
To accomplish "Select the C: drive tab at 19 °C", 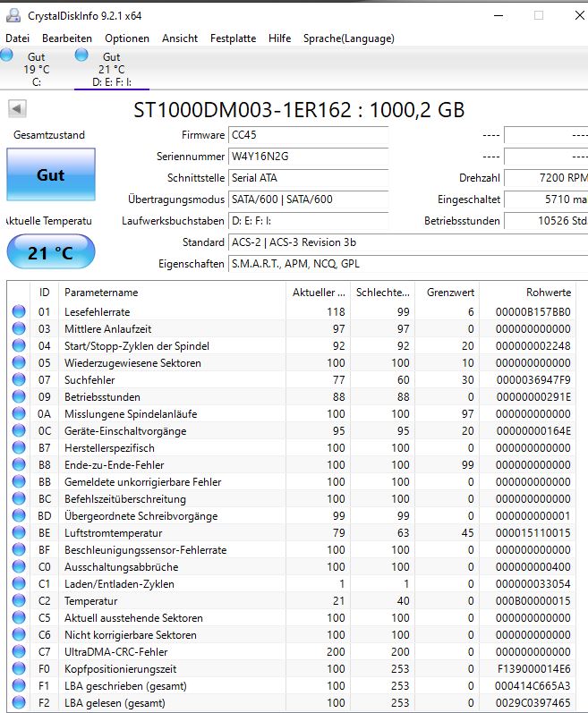I will [x=37, y=69].
